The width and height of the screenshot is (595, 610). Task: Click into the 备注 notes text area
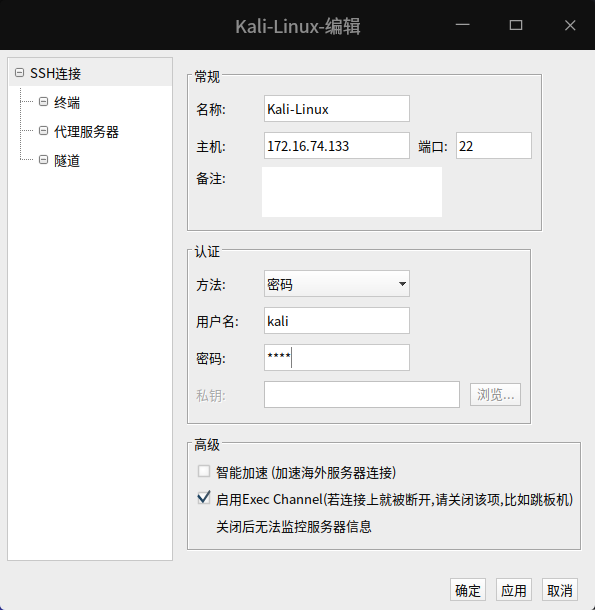[352, 192]
